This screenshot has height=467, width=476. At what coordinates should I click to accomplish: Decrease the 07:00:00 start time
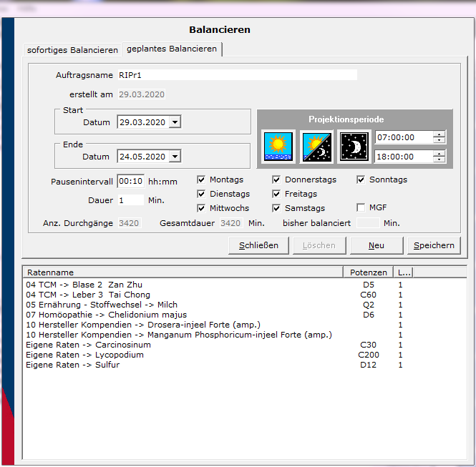point(439,140)
